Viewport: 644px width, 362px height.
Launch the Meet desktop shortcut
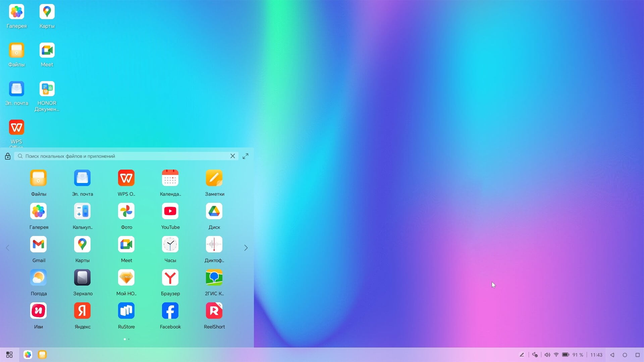pos(47,55)
